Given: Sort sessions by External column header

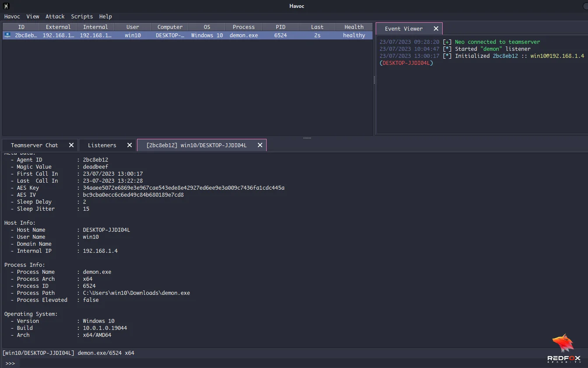Looking at the screenshot, I should (58, 27).
